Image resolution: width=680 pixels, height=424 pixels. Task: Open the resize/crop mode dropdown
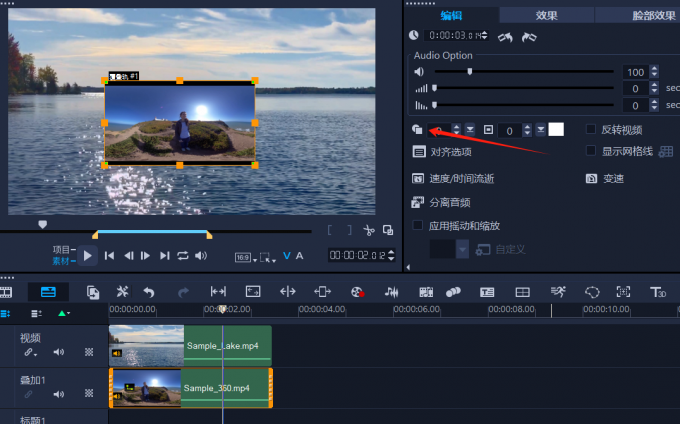click(268, 258)
